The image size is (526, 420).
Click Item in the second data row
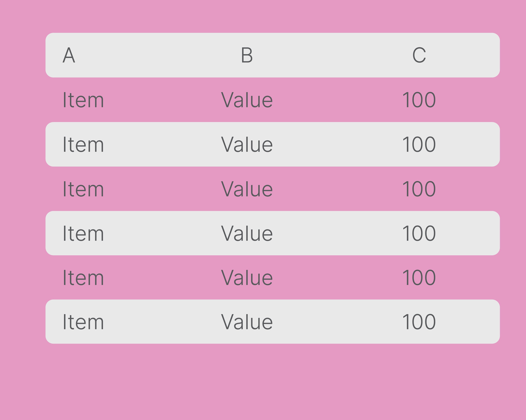[x=83, y=144]
